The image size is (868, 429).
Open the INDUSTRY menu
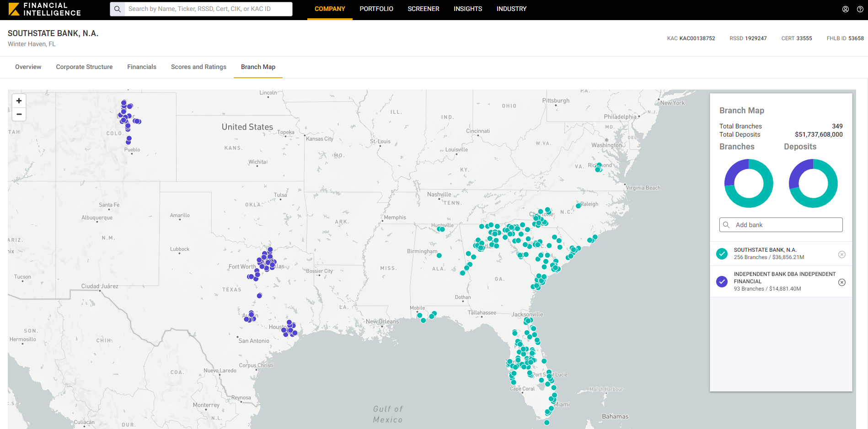(x=512, y=9)
